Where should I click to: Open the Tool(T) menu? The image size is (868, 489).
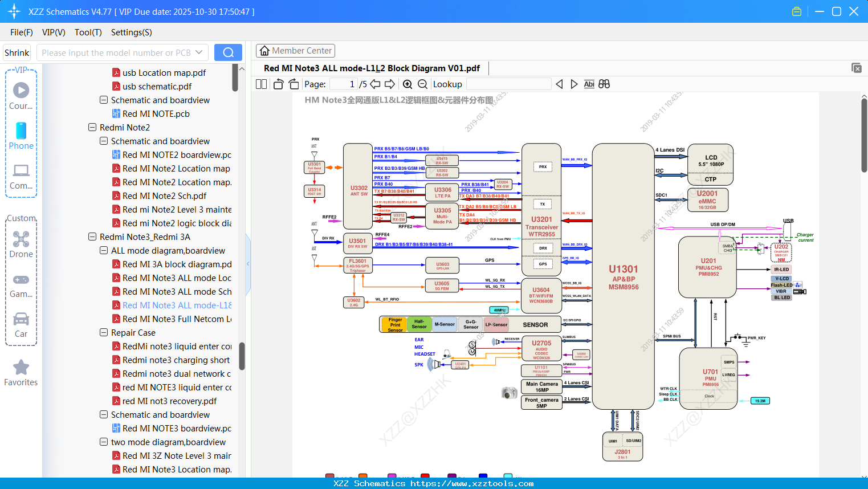[x=88, y=32]
